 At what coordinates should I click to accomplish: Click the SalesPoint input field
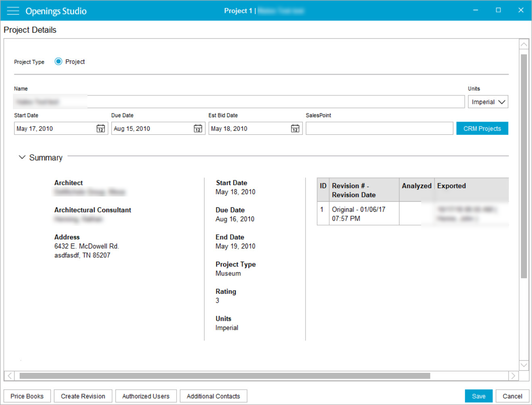click(x=379, y=128)
